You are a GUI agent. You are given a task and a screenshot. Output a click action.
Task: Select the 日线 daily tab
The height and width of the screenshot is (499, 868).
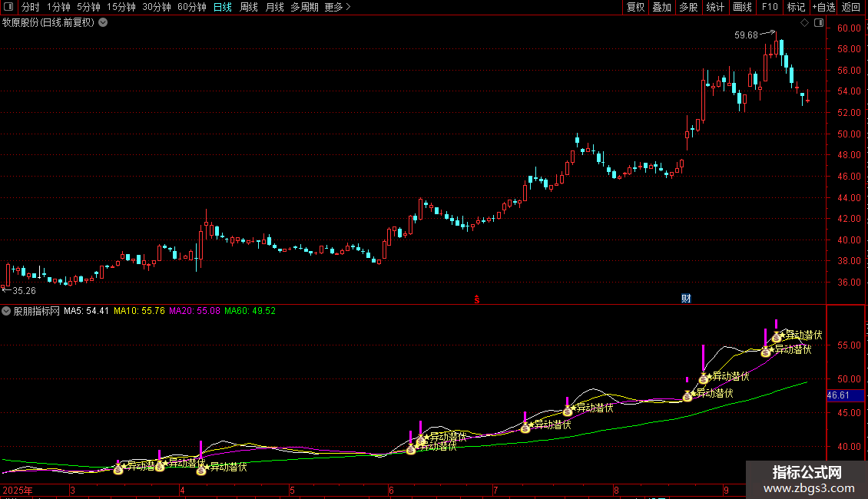[x=223, y=7]
